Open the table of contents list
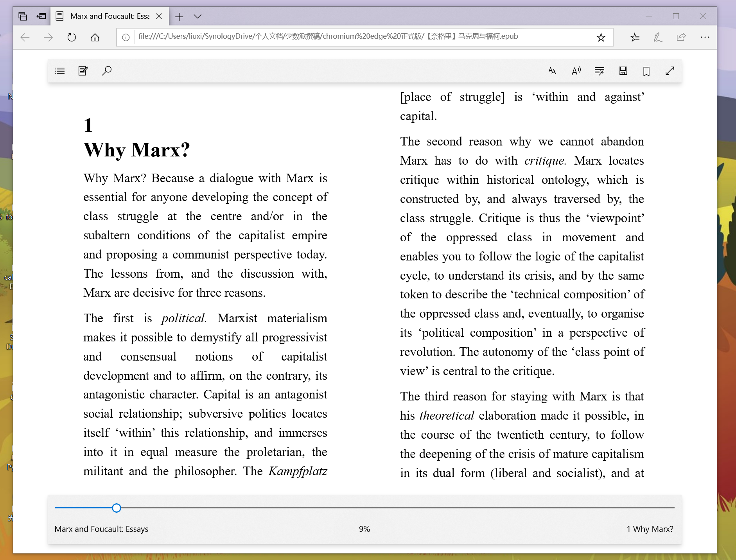The width and height of the screenshot is (736, 560). pyautogui.click(x=60, y=71)
